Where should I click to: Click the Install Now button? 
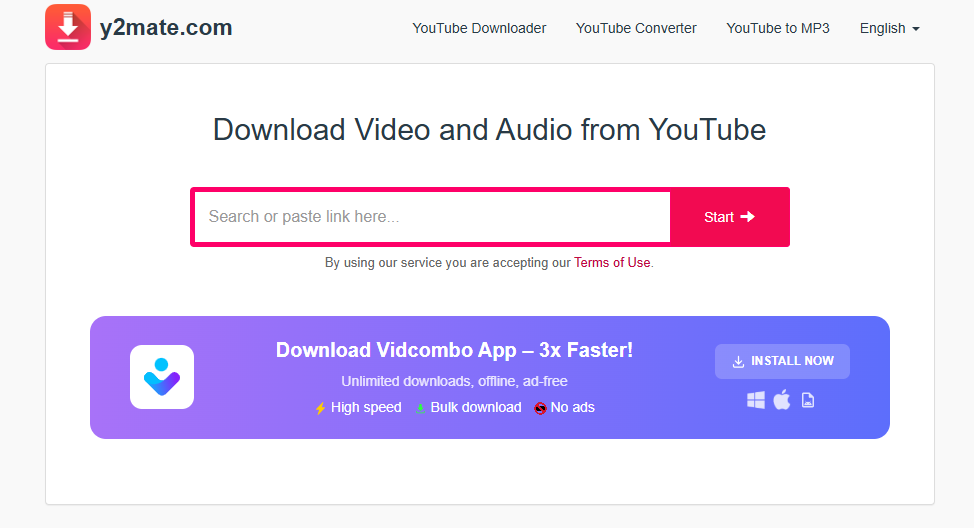point(782,361)
